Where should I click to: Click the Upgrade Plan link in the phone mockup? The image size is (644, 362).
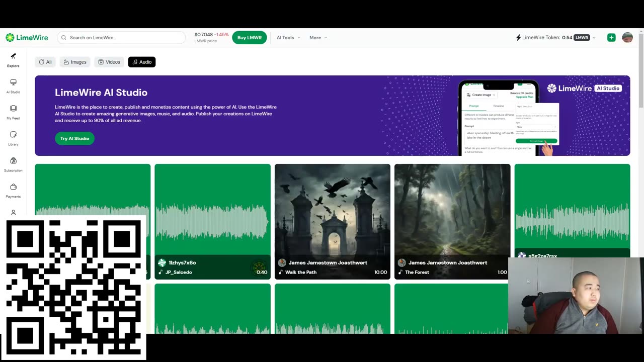(524, 97)
